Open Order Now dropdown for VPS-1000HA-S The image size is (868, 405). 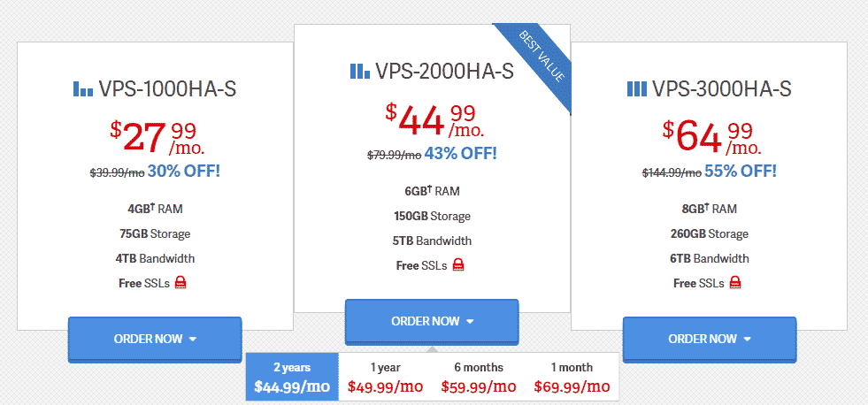coord(155,339)
